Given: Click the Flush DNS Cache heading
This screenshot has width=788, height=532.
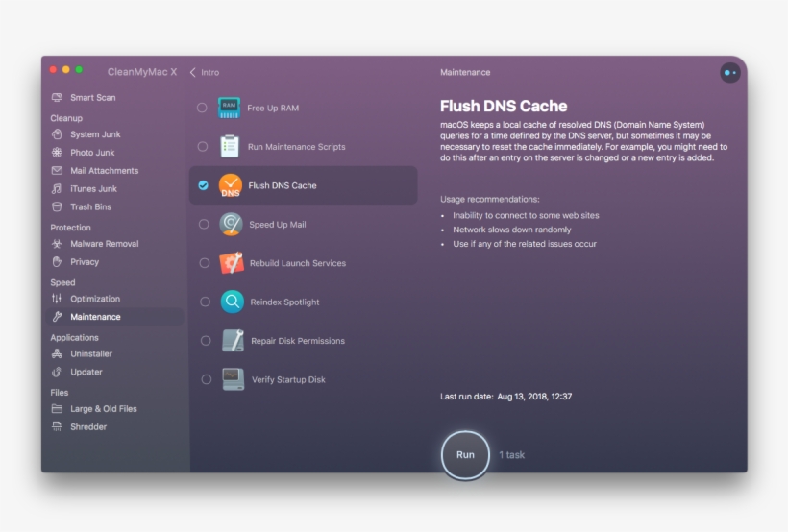Looking at the screenshot, I should 504,106.
